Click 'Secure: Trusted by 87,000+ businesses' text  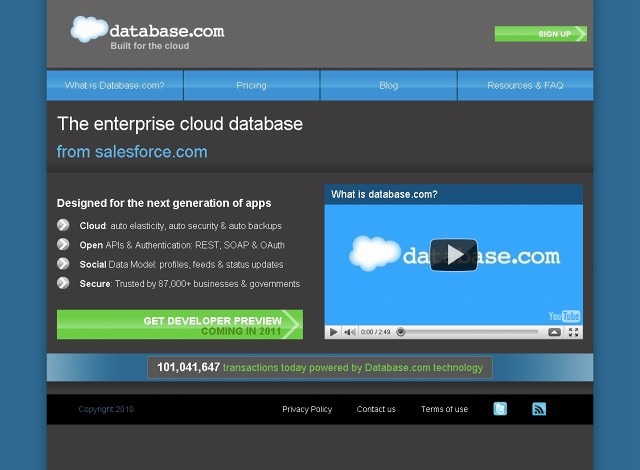click(189, 284)
